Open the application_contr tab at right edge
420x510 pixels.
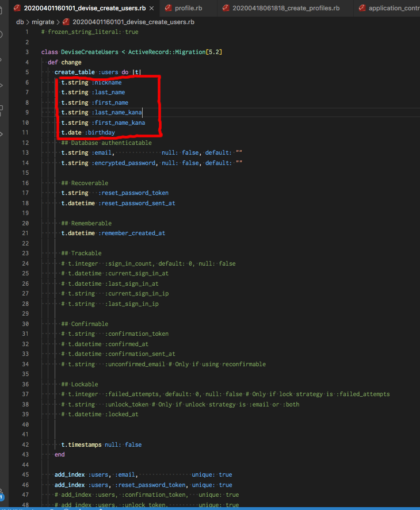pyautogui.click(x=389, y=8)
